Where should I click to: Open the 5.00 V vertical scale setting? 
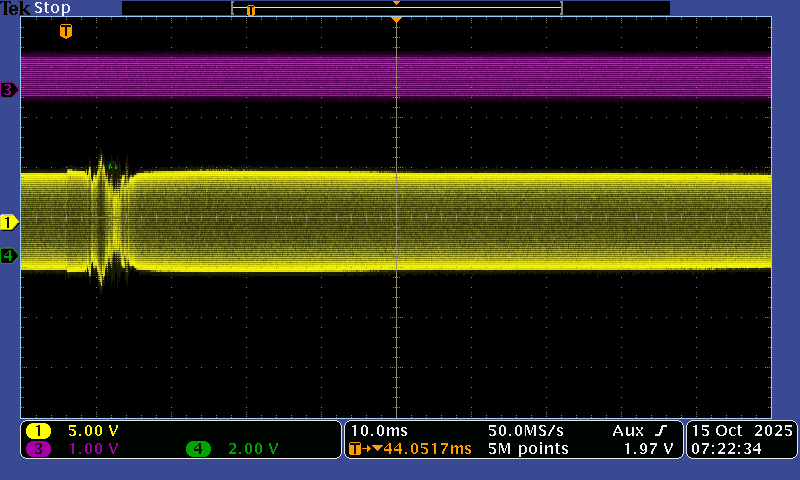[92, 431]
